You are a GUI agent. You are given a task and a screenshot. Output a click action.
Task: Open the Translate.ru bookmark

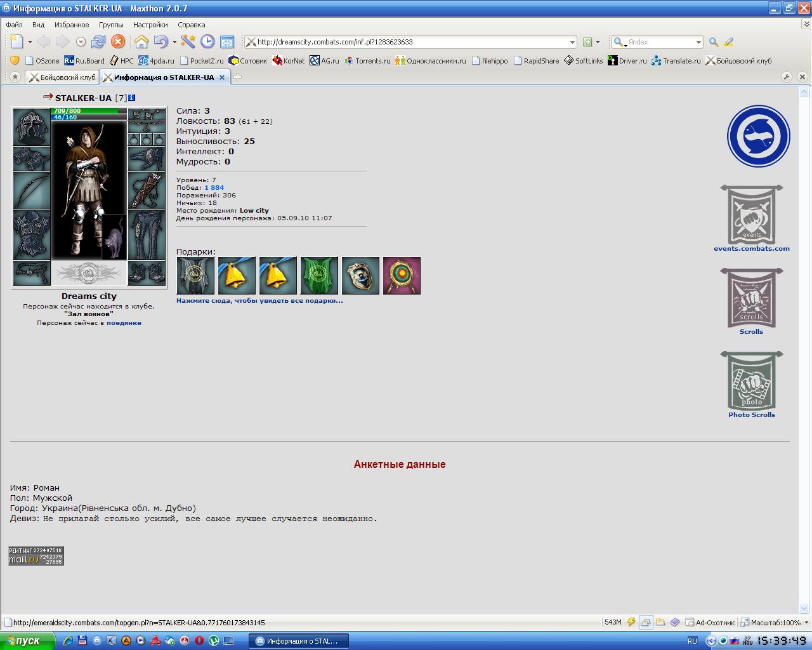click(676, 61)
